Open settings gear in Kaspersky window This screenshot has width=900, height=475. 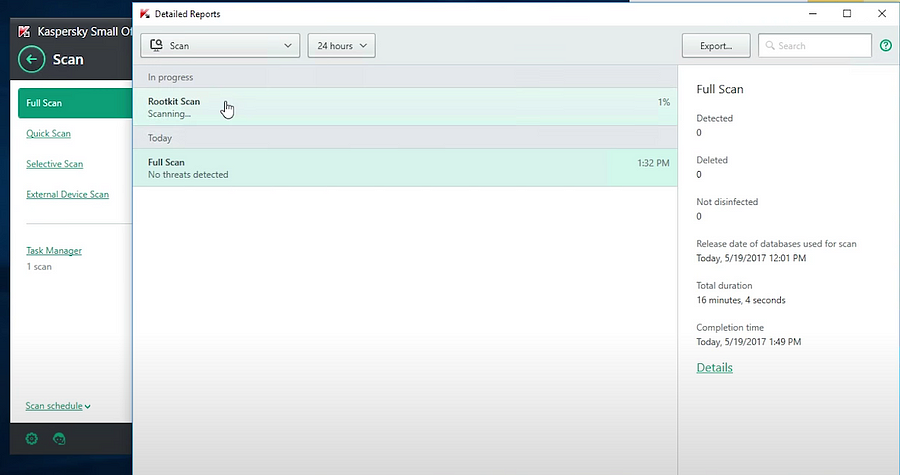[x=32, y=439]
